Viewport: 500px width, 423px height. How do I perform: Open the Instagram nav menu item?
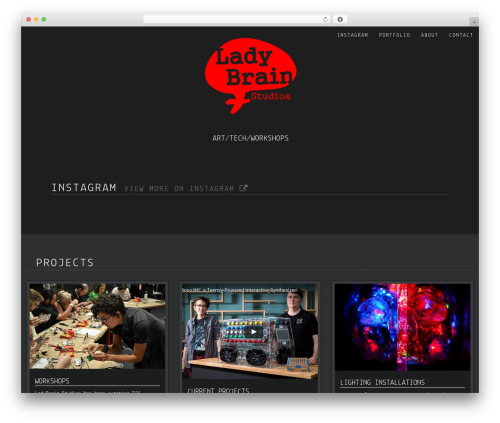pos(352,35)
